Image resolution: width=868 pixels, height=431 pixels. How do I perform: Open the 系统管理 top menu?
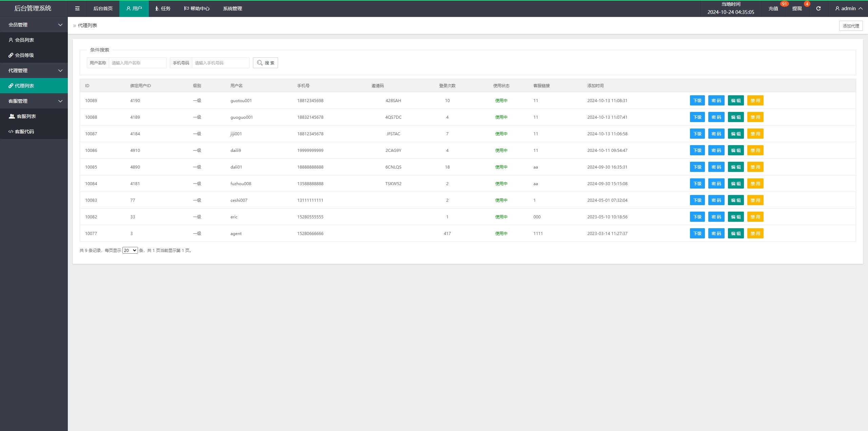point(232,8)
